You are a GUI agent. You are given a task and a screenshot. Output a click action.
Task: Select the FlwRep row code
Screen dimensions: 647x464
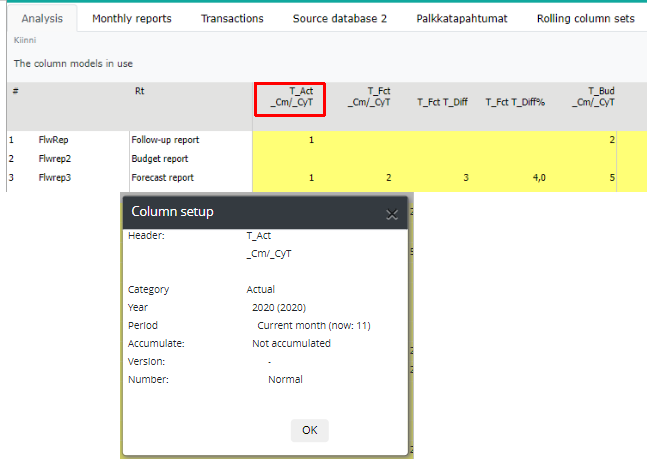tap(53, 140)
